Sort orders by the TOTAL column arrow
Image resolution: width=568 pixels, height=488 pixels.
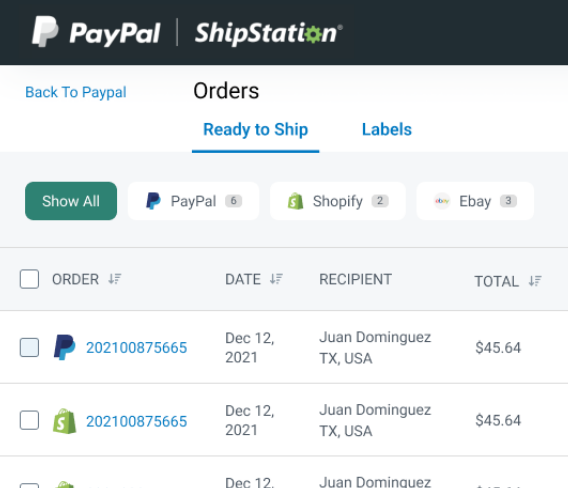coord(535,281)
